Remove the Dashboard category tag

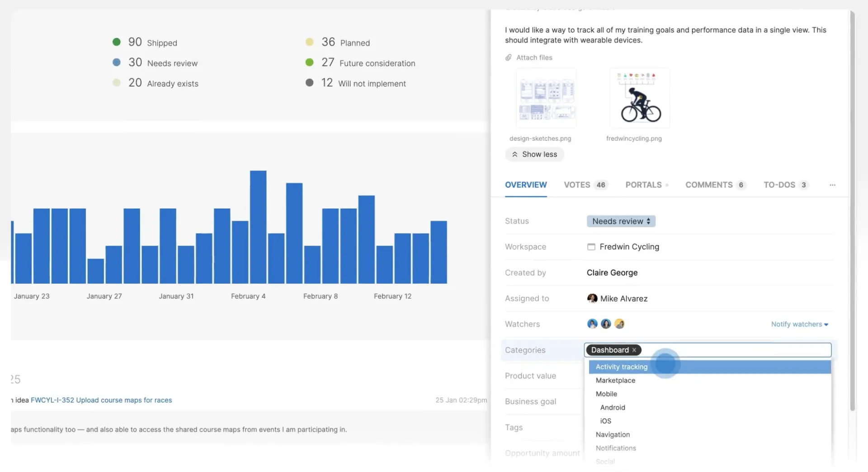[x=634, y=350]
